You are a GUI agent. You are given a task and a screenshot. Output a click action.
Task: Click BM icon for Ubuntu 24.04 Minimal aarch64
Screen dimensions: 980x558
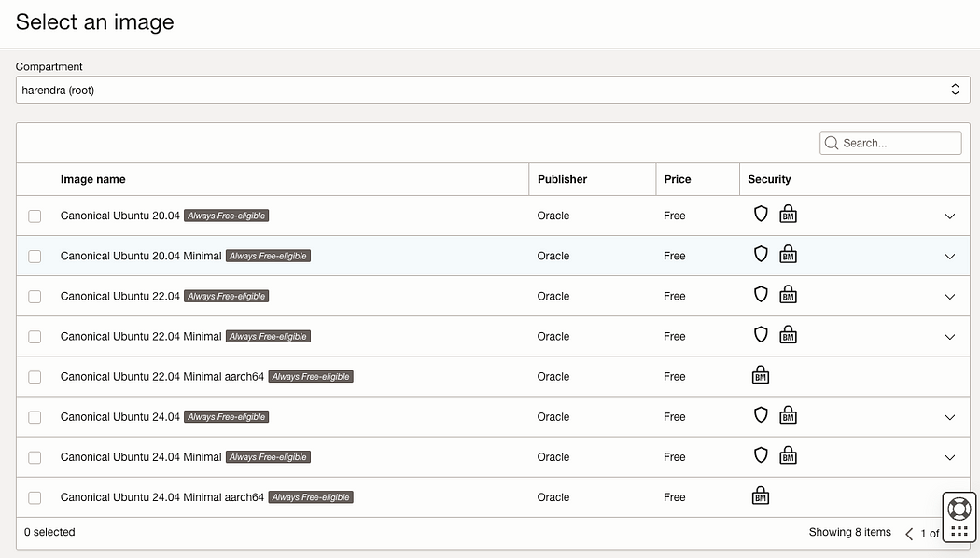[x=761, y=495]
